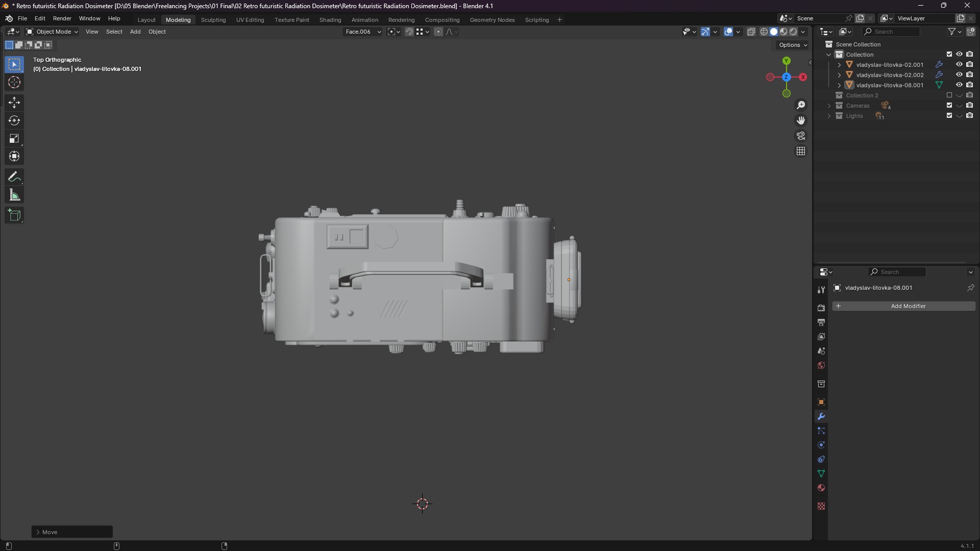
Task: Open the viewport Options button
Action: click(x=793, y=45)
